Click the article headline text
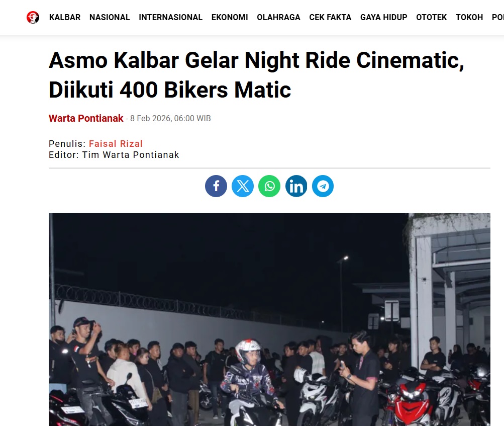The width and height of the screenshot is (504, 426). [256, 74]
